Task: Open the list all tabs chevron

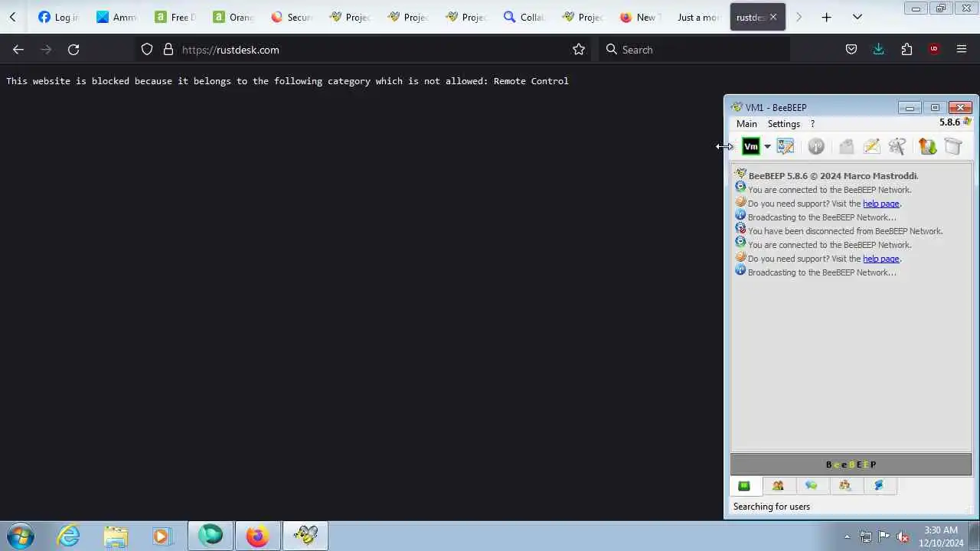Action: click(857, 17)
